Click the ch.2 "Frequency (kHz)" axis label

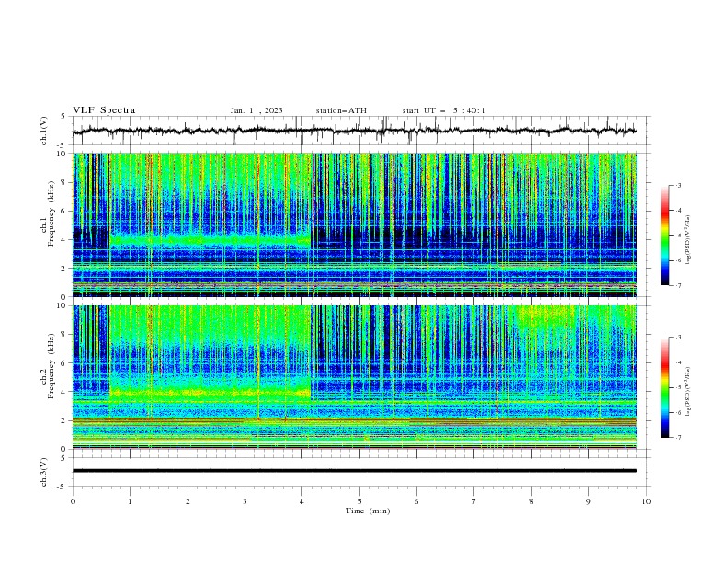coord(51,365)
